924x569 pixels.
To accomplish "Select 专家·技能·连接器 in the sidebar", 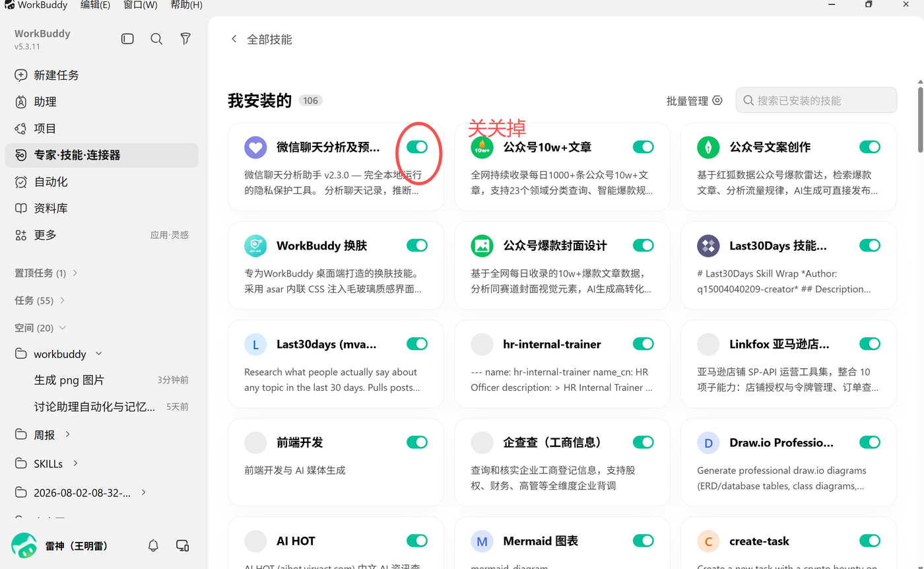I will pyautogui.click(x=102, y=155).
